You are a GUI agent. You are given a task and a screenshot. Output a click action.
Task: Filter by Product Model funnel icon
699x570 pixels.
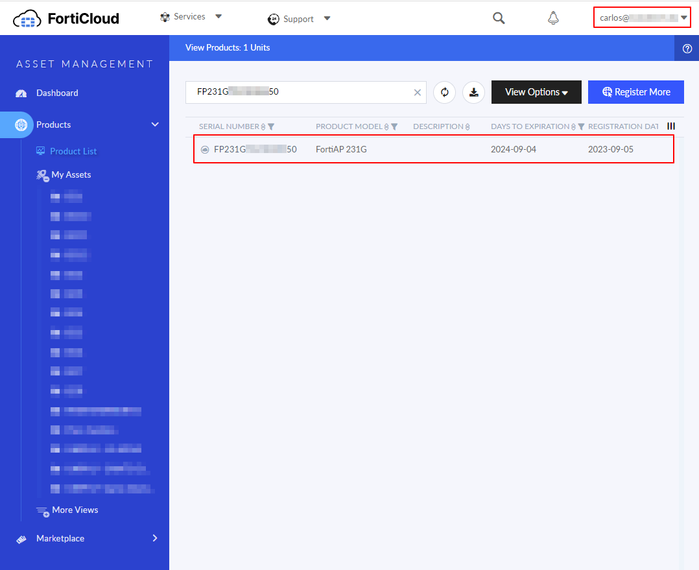[394, 127]
